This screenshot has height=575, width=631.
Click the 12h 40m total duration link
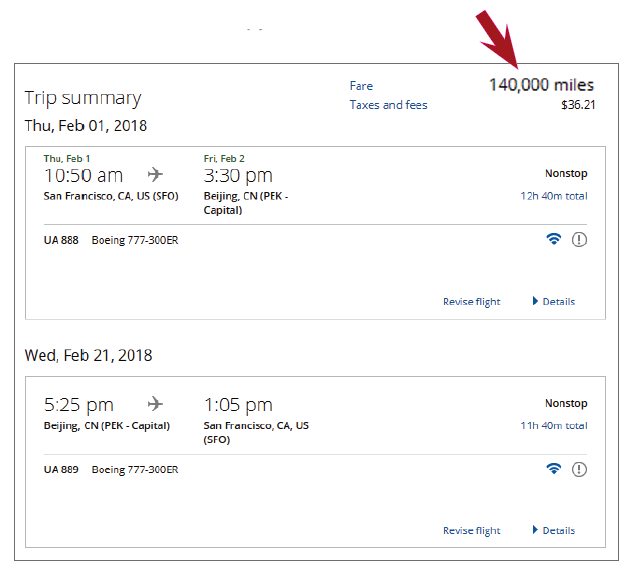[x=554, y=196]
